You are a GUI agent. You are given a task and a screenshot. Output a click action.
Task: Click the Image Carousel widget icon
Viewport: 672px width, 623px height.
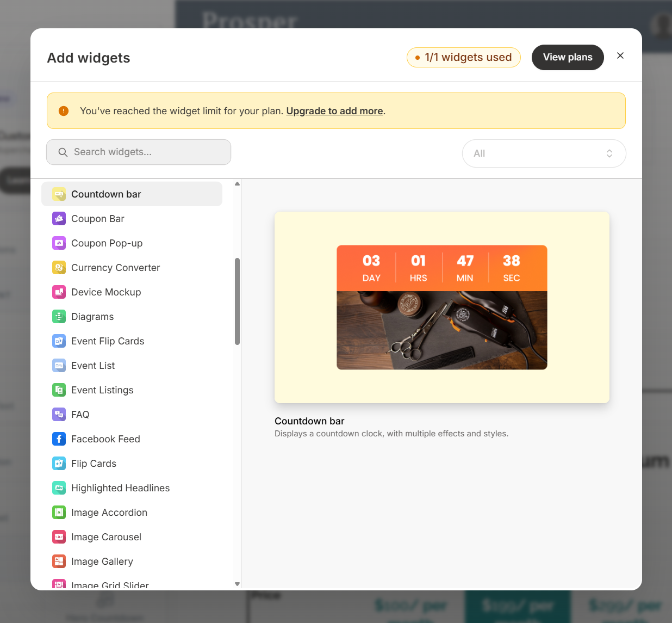tap(59, 537)
